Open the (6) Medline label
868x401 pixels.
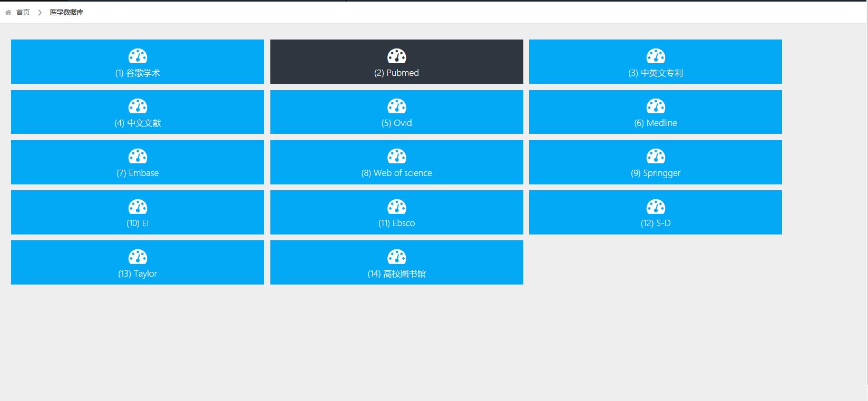pyautogui.click(x=656, y=123)
